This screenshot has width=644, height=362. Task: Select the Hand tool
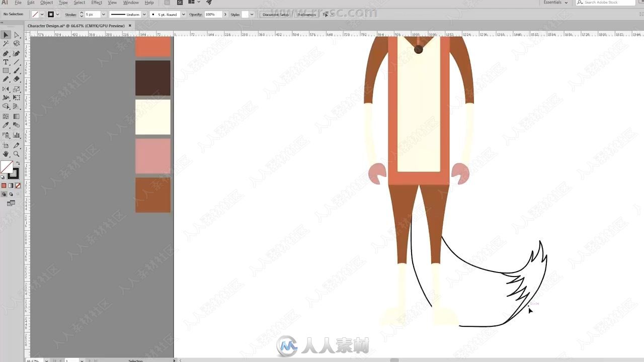[6, 154]
